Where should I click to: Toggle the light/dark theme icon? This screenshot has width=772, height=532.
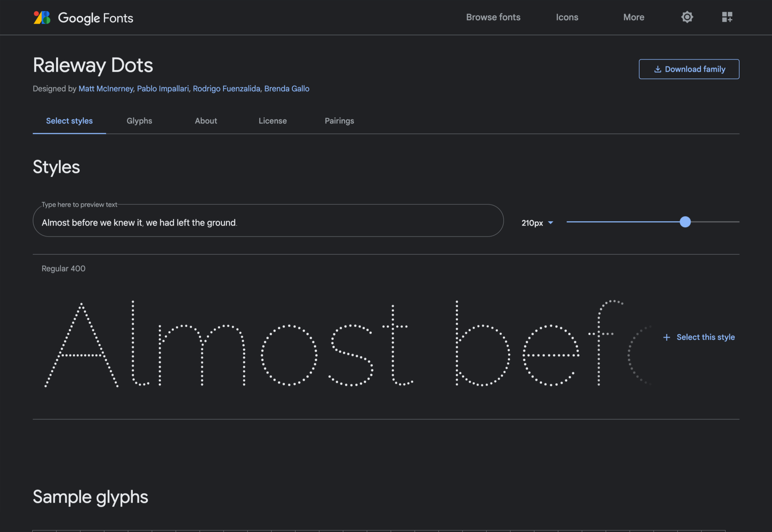click(687, 17)
